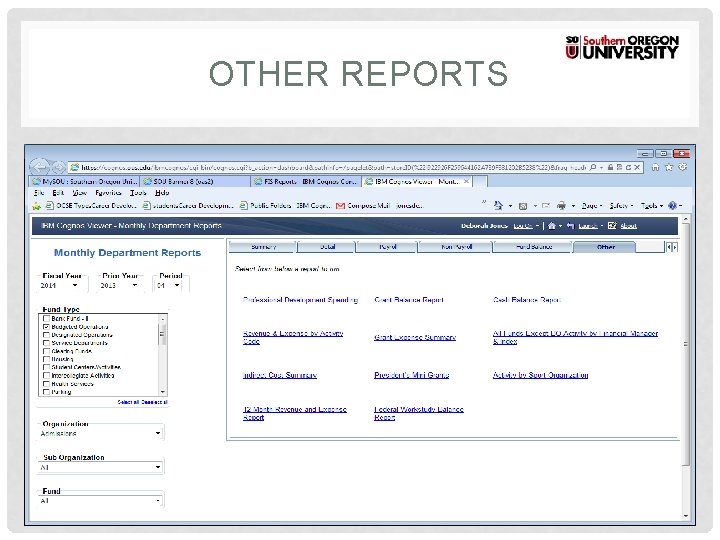This screenshot has width=720, height=540.
Task: Open the Favorites menu in menu bar
Action: point(108,193)
